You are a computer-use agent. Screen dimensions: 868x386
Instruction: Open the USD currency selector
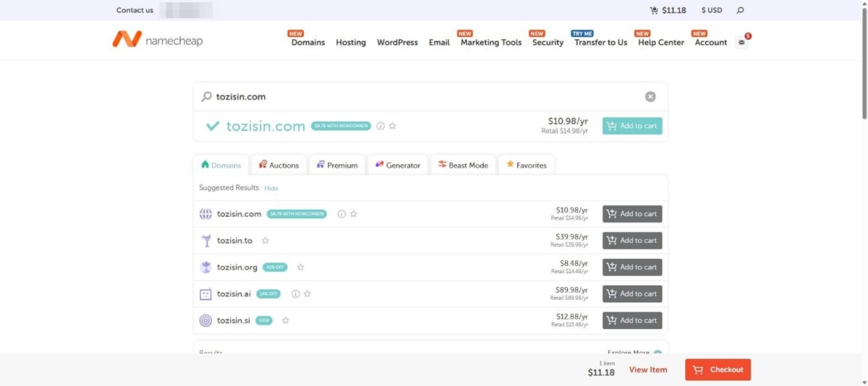click(712, 10)
